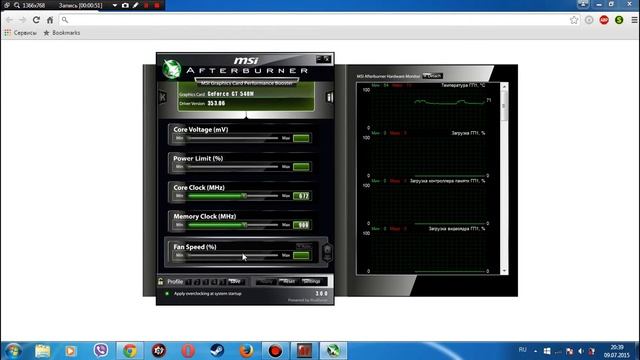The height and width of the screenshot is (360, 640).
Task: Click the browser back arrow
Action: click(x=9, y=20)
